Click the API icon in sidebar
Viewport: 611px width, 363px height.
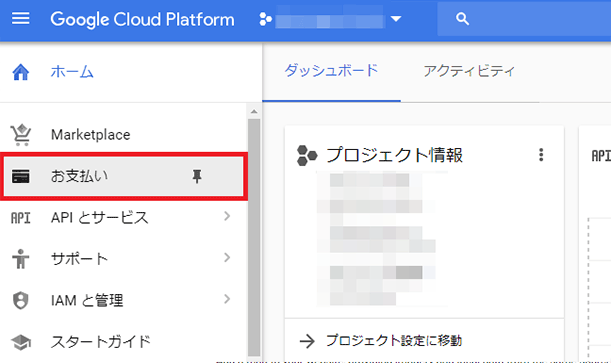tap(21, 218)
